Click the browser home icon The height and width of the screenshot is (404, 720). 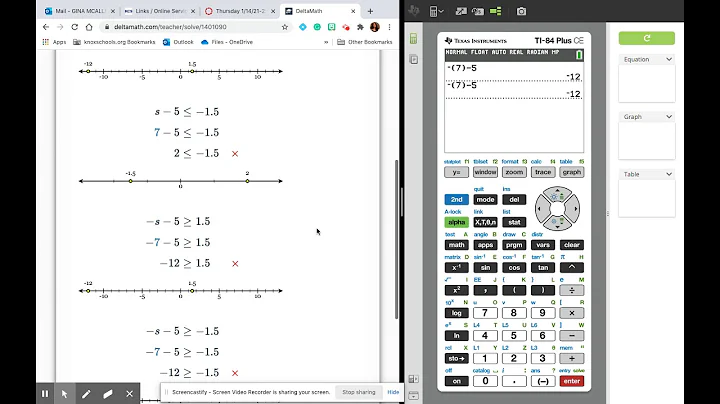tap(89, 27)
